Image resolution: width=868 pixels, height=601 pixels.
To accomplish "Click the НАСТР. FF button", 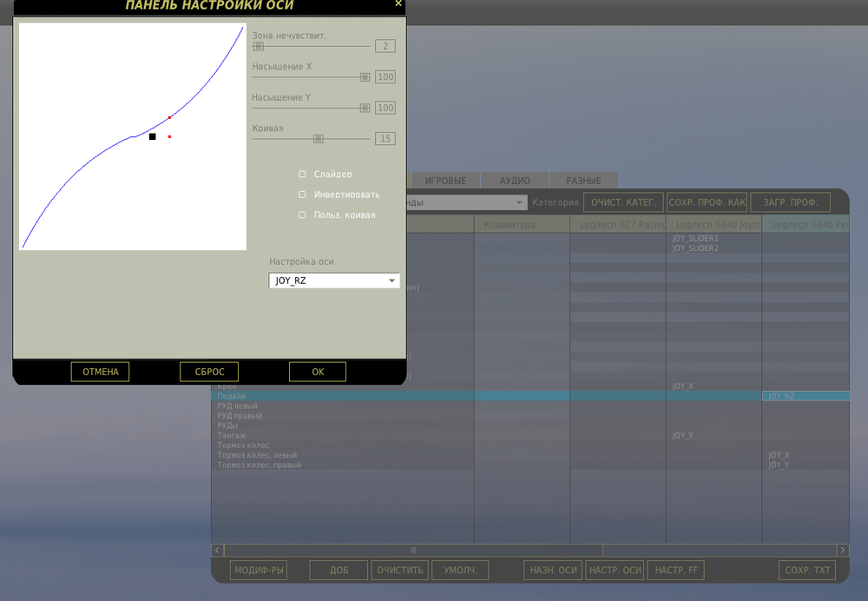I will click(676, 570).
